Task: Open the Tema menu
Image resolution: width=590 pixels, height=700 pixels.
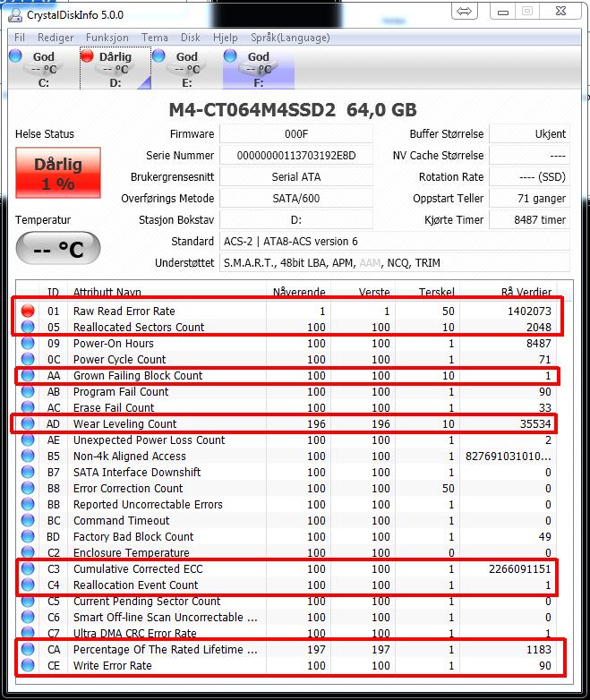Action: point(155,38)
